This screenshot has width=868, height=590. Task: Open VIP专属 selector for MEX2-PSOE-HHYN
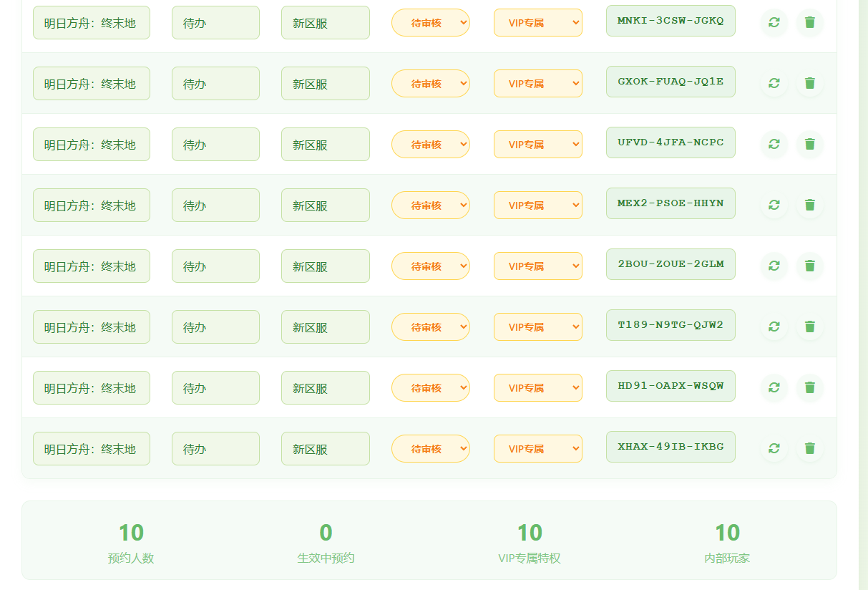point(538,205)
